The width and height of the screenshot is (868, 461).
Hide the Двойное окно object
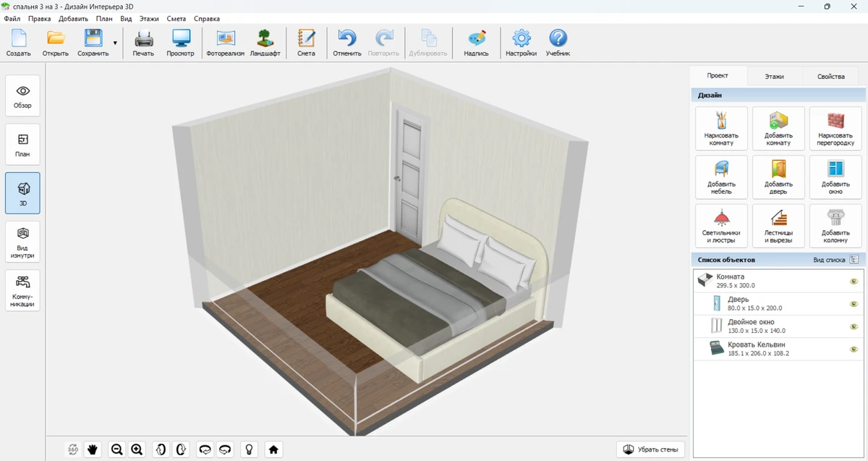[854, 326]
